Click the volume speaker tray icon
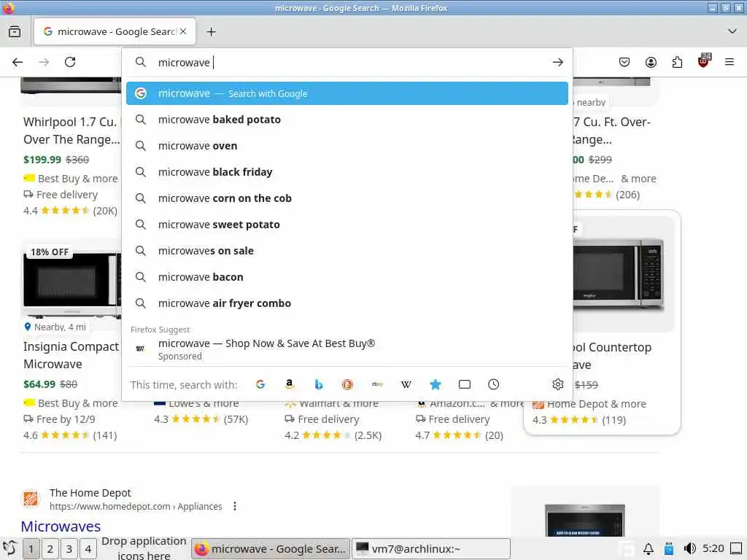The image size is (747, 560). 689,548
